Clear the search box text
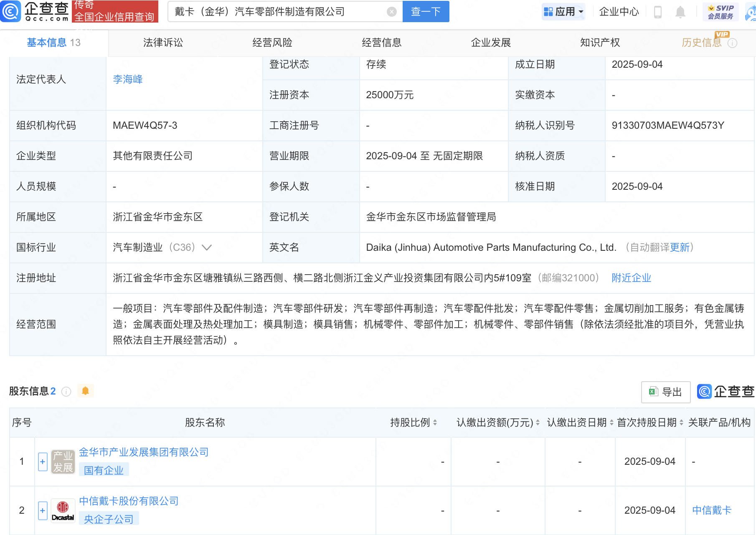The image size is (756, 535). pyautogui.click(x=391, y=12)
